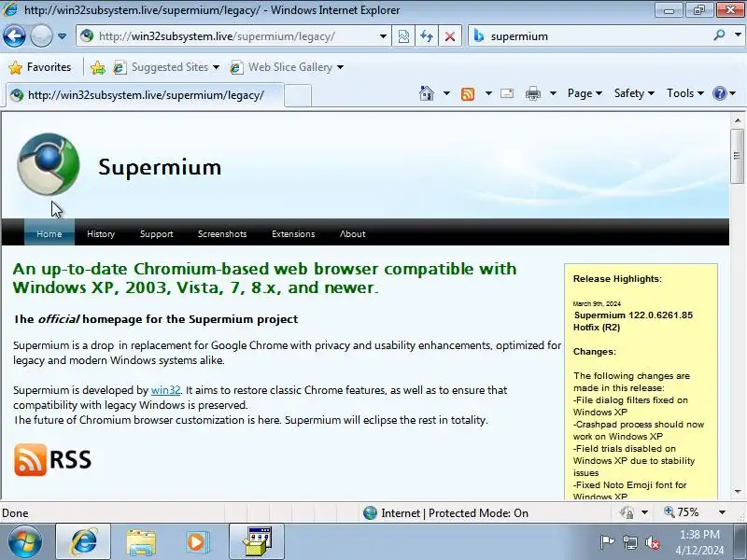Click the Home page icon in command bar
This screenshot has width=747, height=560.
tap(427, 93)
